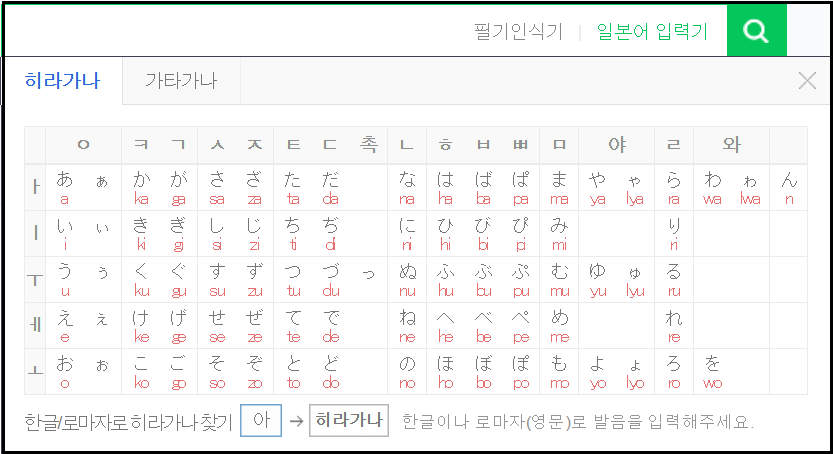The width and height of the screenshot is (833, 454).
Task: Insert hiragana て (te)
Action: click(293, 326)
